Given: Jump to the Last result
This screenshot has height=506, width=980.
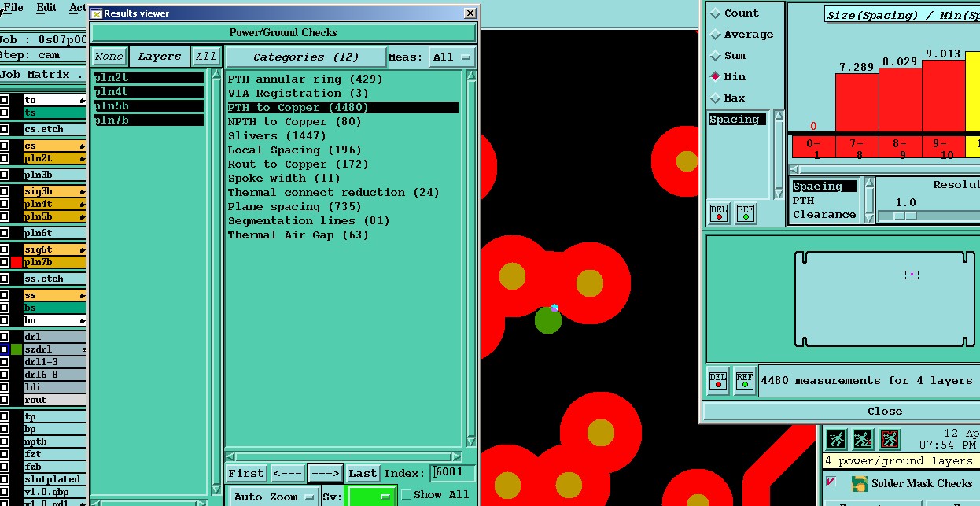Looking at the screenshot, I should (363, 473).
